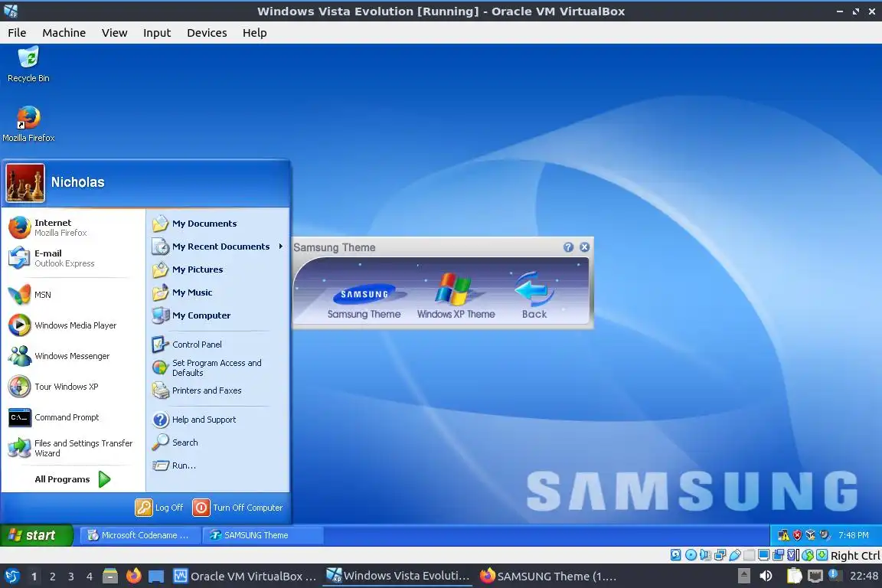
Task: Start MSN from the Start menu
Action: click(73, 294)
